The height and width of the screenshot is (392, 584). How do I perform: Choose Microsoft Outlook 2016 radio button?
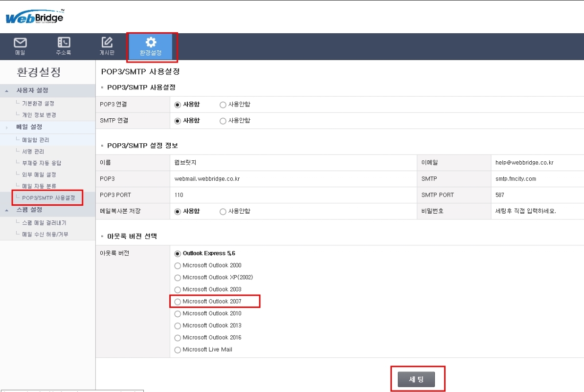point(178,338)
